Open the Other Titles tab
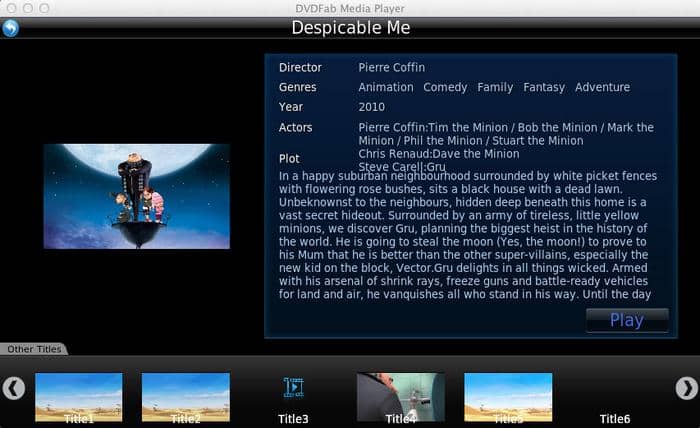Viewport: 700px width, 428px height. (34, 349)
